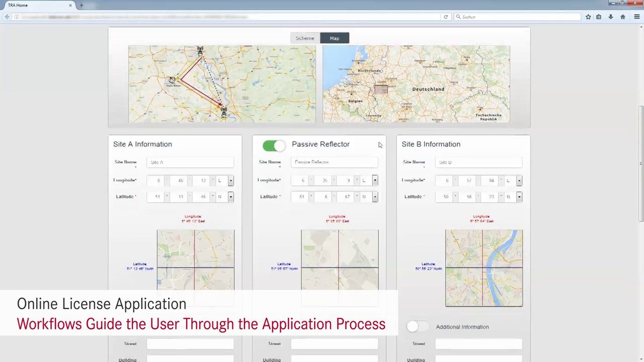The width and height of the screenshot is (644, 362).
Task: Close the TRA Home tab
Action: (x=70, y=5)
